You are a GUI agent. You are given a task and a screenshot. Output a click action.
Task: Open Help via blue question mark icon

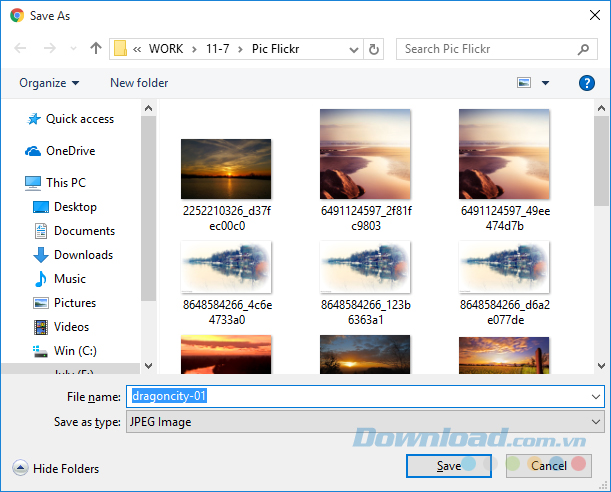point(587,83)
